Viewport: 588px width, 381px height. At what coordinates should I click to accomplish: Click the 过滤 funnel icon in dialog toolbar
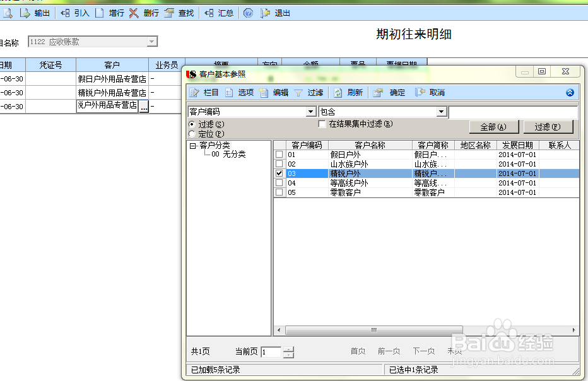tap(298, 93)
